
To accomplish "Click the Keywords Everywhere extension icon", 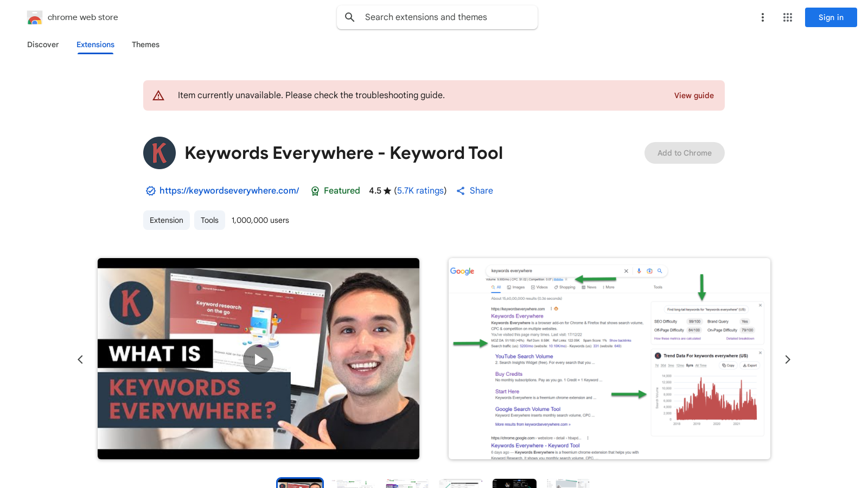I will point(159,153).
